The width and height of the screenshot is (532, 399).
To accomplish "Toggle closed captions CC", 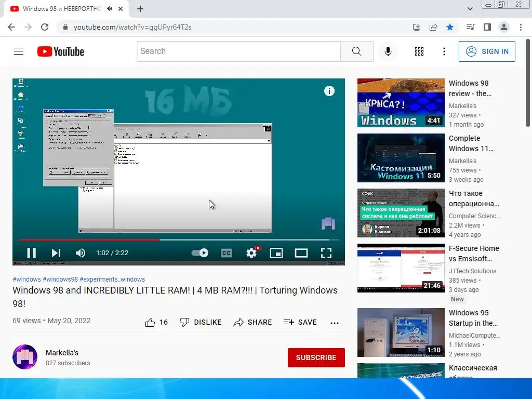I will coord(227,253).
